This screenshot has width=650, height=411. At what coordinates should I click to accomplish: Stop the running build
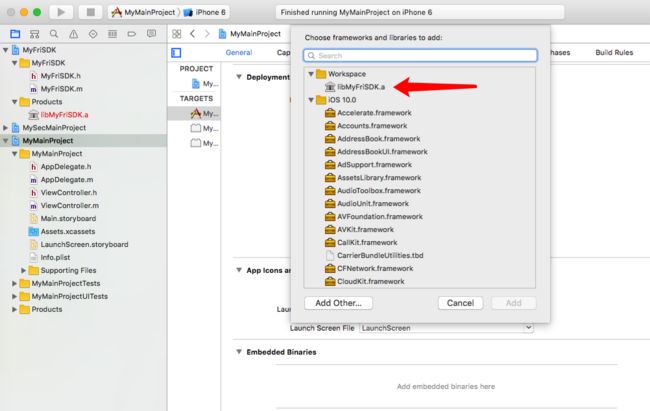[90, 12]
